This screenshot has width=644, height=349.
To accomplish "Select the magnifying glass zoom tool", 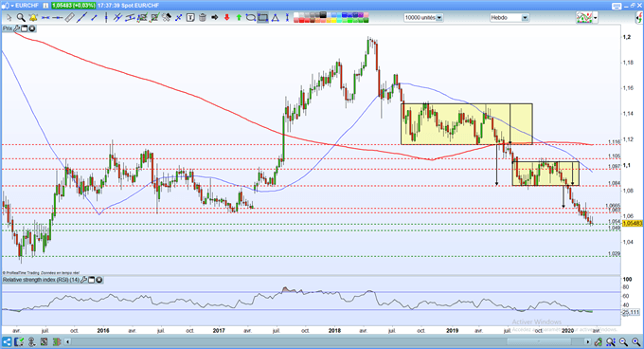I will 21,17.
